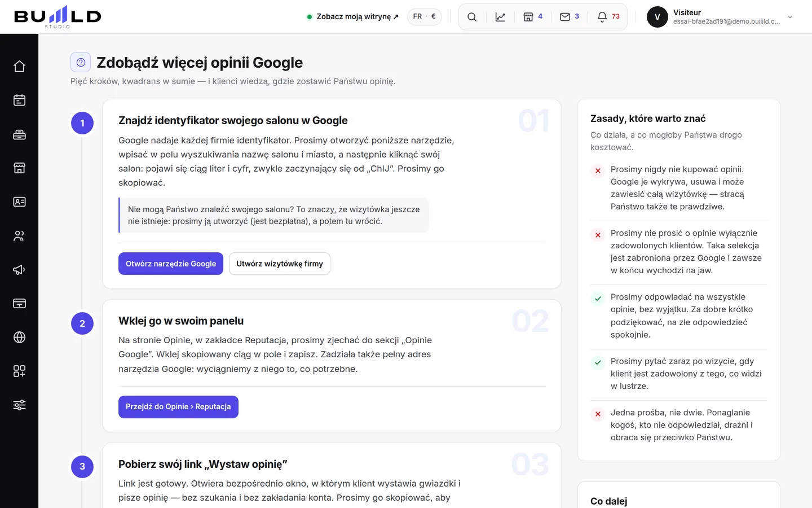Click rule about zadowolonych klientów selekcja
812x508 pixels.
click(x=679, y=252)
